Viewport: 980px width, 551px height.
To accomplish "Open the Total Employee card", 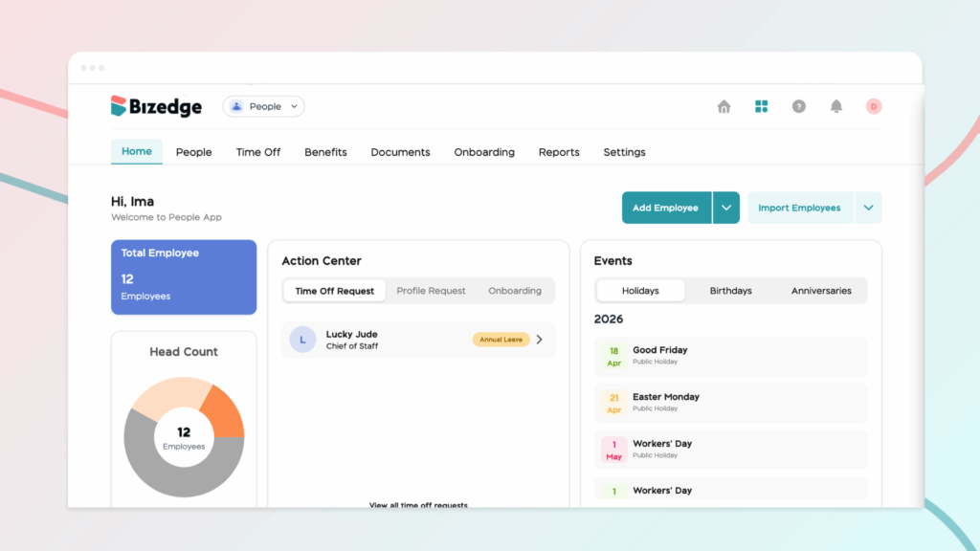I will click(x=184, y=276).
